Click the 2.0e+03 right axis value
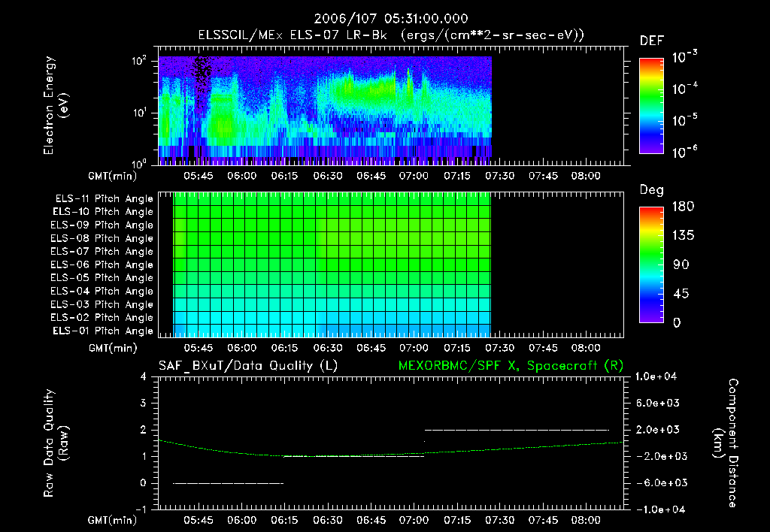This screenshot has height=532, width=770. tap(658, 430)
